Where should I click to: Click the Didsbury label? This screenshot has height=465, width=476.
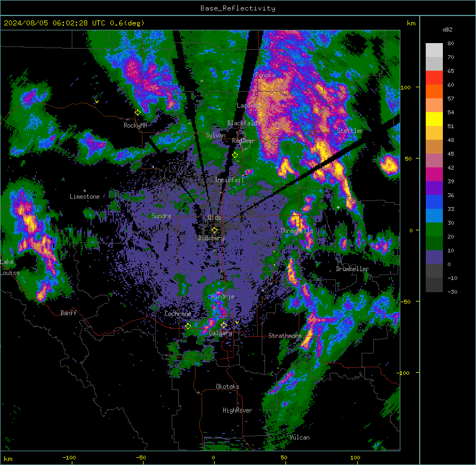[211, 238]
